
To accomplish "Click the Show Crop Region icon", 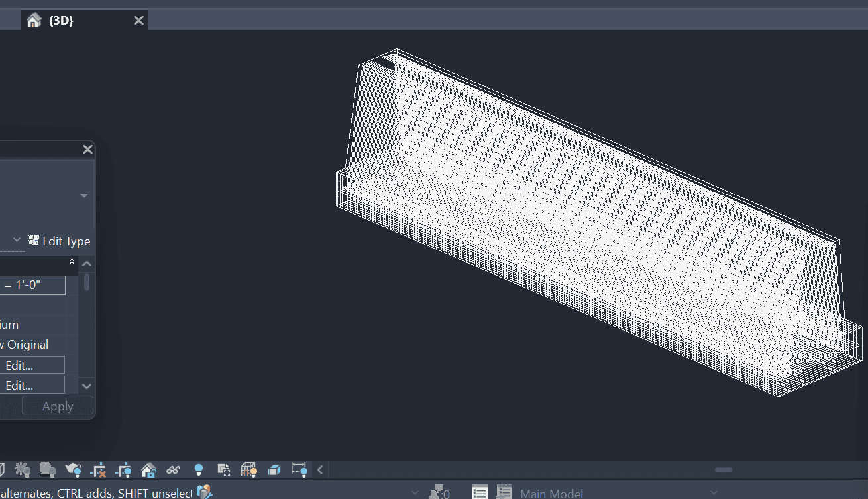I will (x=124, y=470).
